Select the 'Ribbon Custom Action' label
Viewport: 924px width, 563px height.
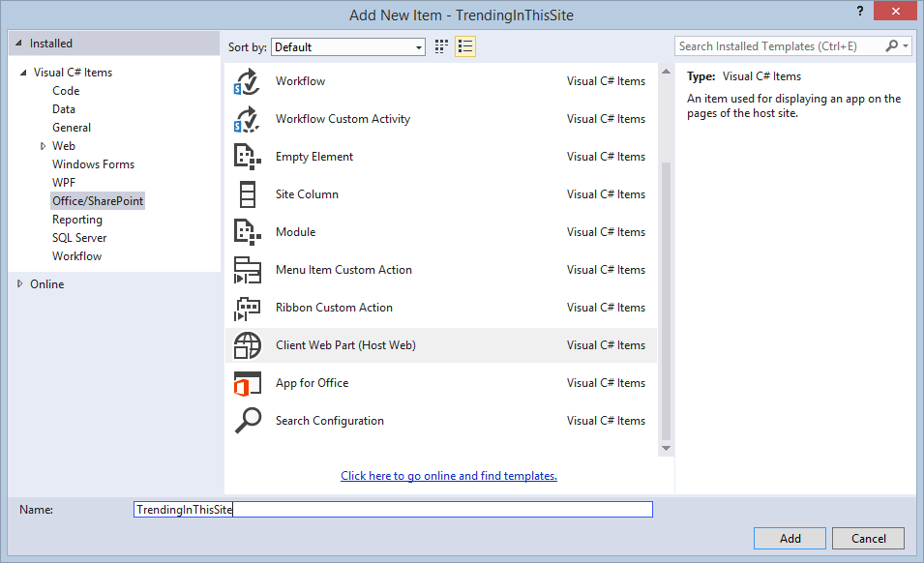(x=334, y=308)
